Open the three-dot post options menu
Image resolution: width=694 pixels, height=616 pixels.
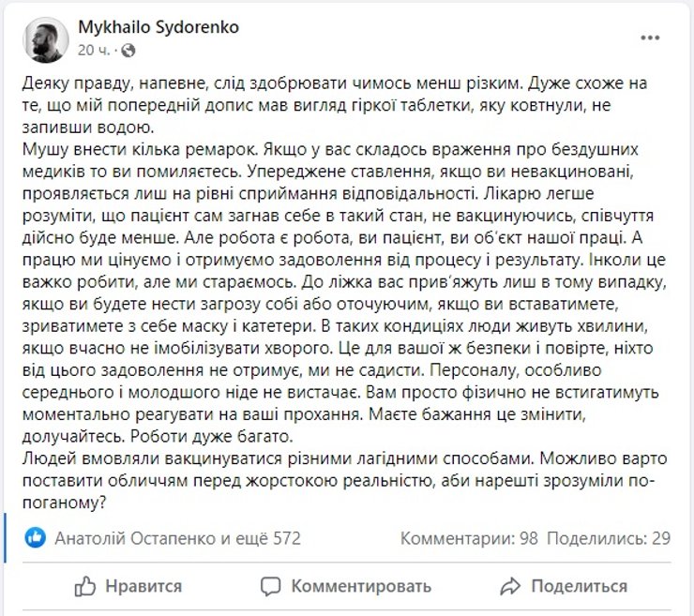pyautogui.click(x=649, y=37)
